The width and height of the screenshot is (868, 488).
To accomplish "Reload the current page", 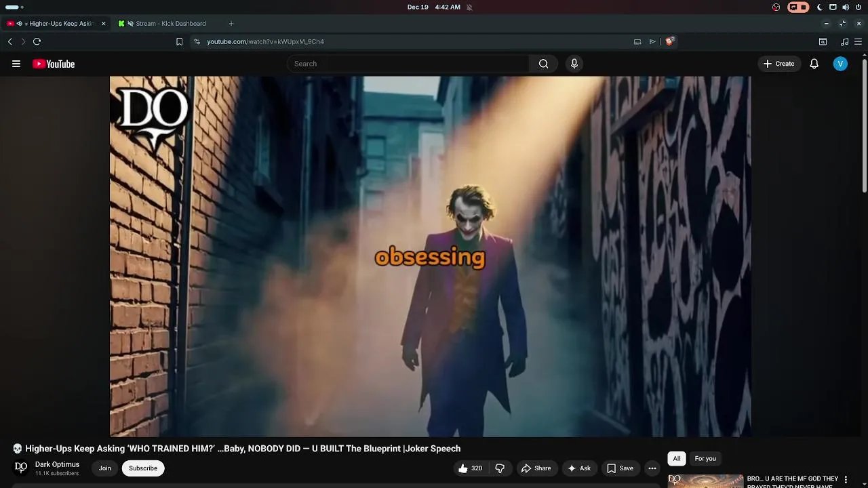I will pos(37,41).
